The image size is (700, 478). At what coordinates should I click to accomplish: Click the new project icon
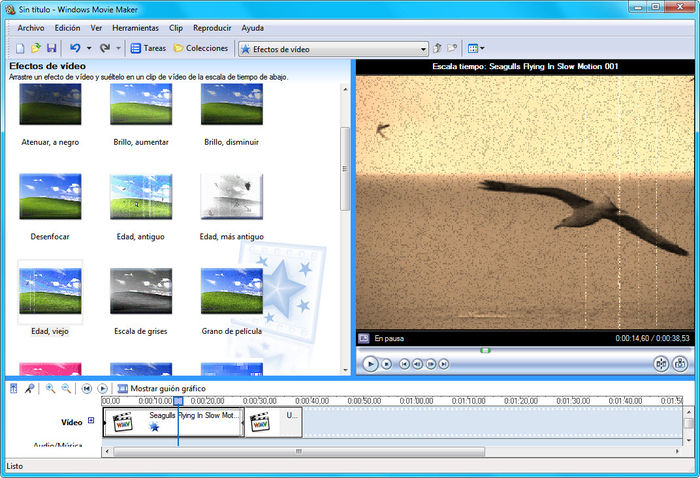[20, 48]
